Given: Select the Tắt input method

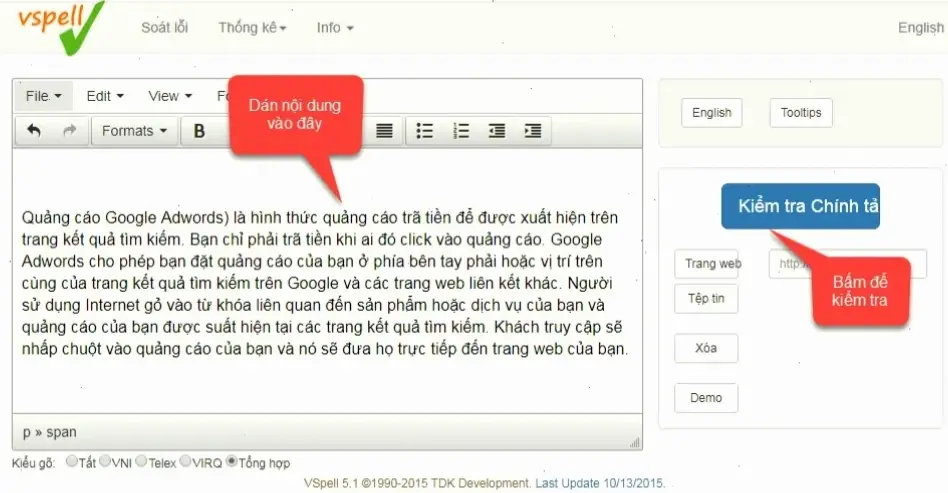Looking at the screenshot, I should point(71,462).
